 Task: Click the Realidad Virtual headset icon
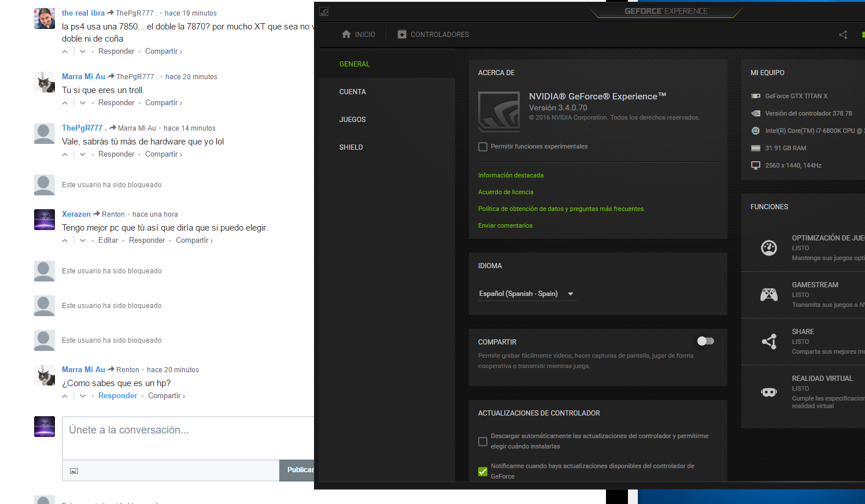pos(769,392)
